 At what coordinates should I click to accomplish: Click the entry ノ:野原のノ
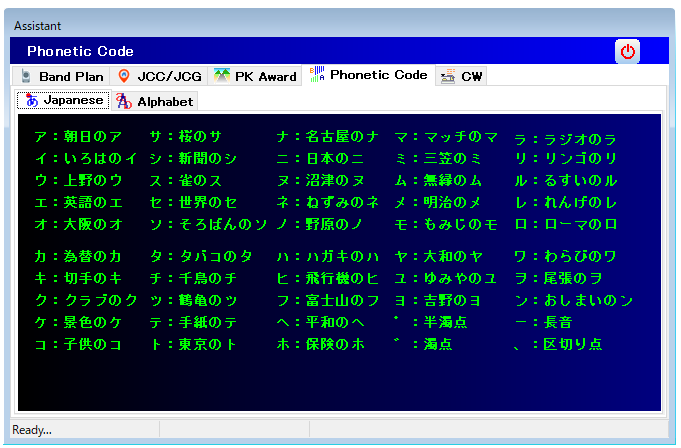pyautogui.click(x=320, y=224)
